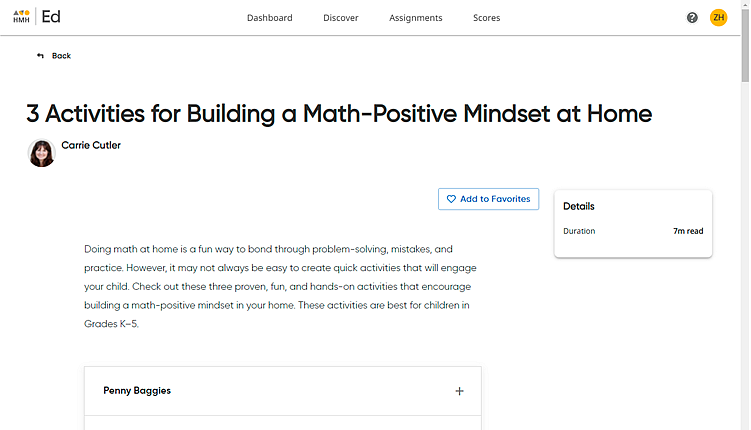This screenshot has height=430, width=751.
Task: Click the heart icon in Add to Favorites
Action: (451, 199)
